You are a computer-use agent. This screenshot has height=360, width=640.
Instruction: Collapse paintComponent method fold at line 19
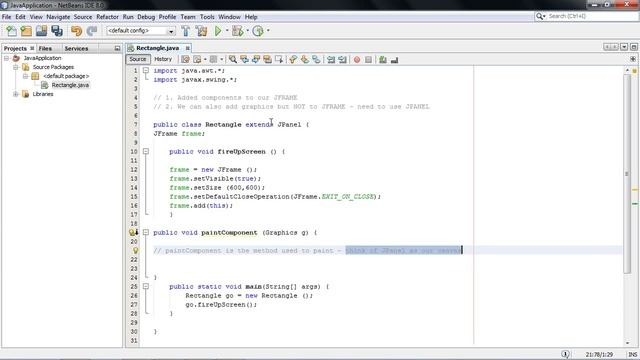pos(146,232)
